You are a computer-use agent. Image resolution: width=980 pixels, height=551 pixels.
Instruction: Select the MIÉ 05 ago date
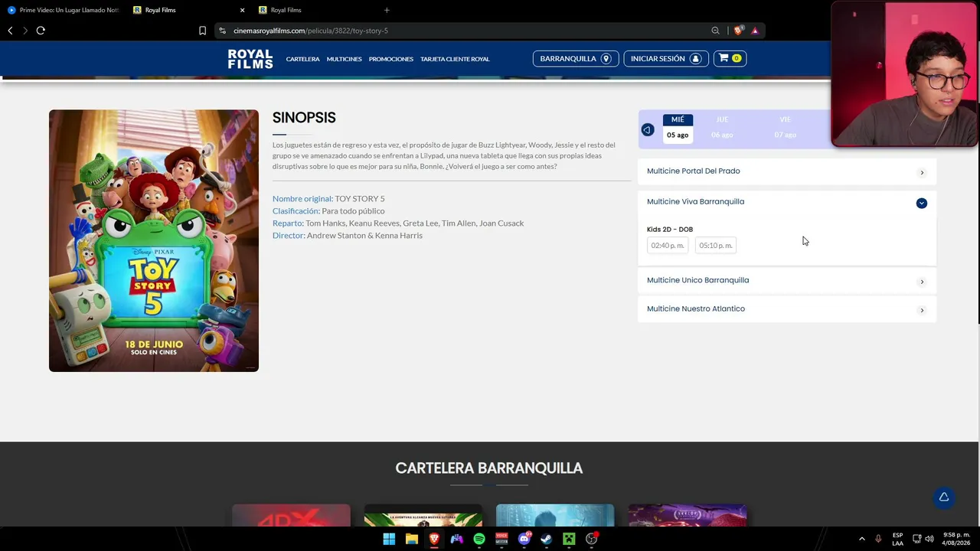tap(678, 128)
